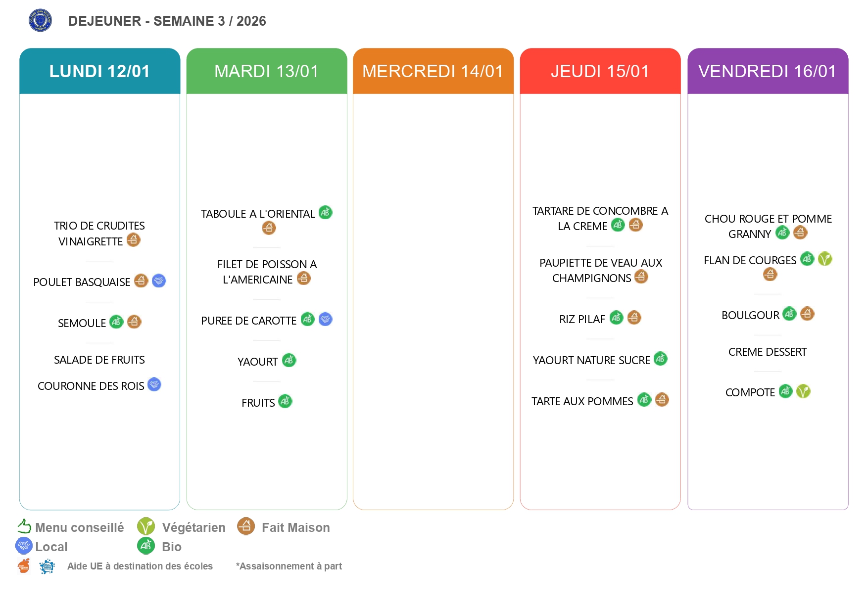This screenshot has height=614, width=868.
Task: Click the school crest logo beside the title
Action: coord(40,20)
